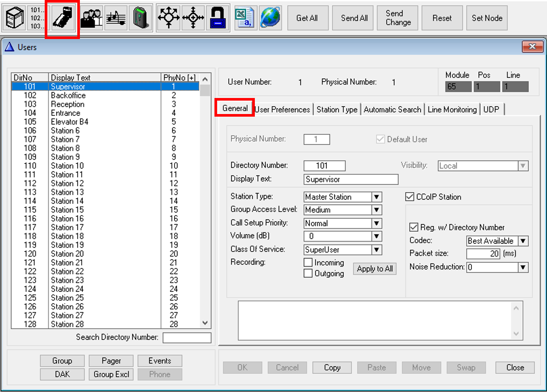Enable Outgoing recording checkbox
547x392 pixels.
(x=308, y=274)
